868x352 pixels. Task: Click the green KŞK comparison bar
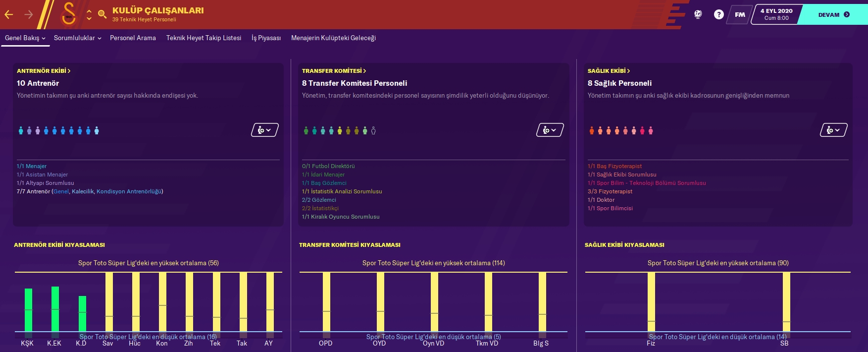pos(28,310)
